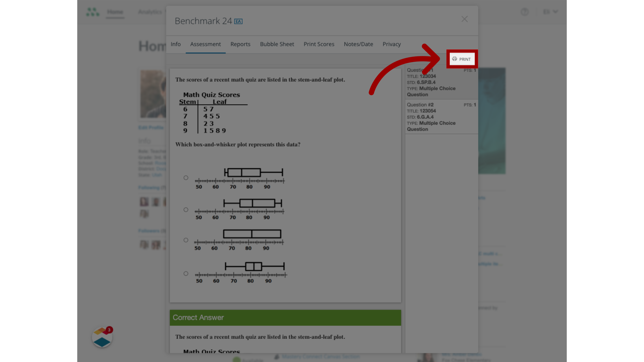Open the Bubble Sheet tab
This screenshot has width=644, height=362.
click(x=277, y=44)
